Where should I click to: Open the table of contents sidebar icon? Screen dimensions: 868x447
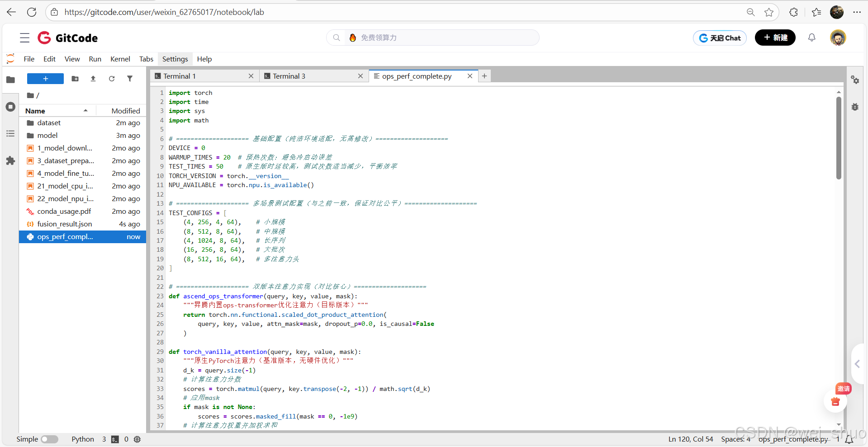pos(10,134)
